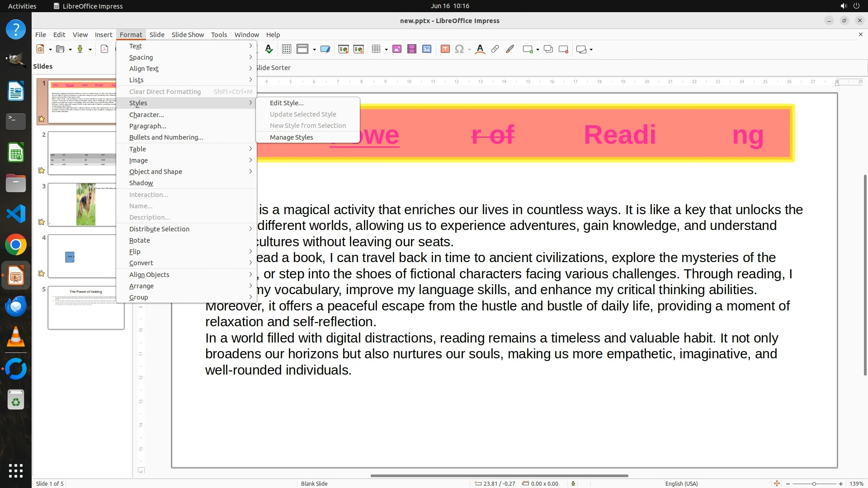This screenshot has width=868, height=488.
Task: Click the Insert Hyperlink chain icon
Action: pos(495,49)
